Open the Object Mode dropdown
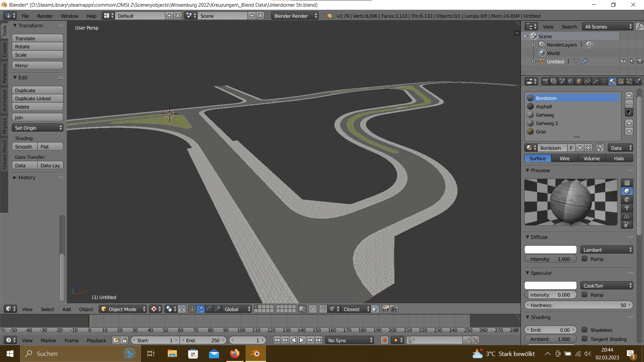 [123, 309]
